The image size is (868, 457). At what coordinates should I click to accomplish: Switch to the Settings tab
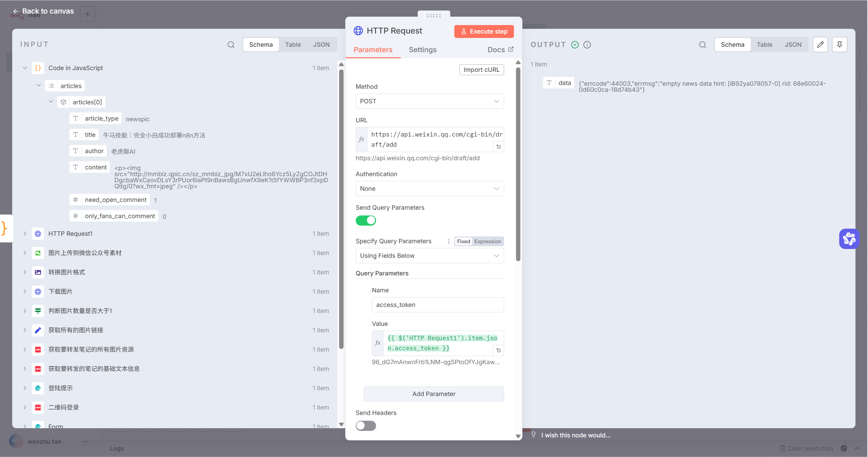[422, 50]
